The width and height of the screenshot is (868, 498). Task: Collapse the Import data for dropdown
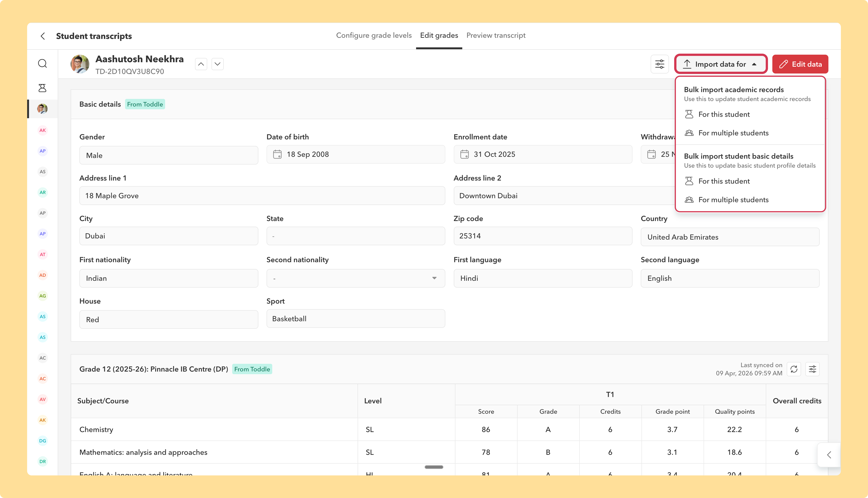(721, 64)
